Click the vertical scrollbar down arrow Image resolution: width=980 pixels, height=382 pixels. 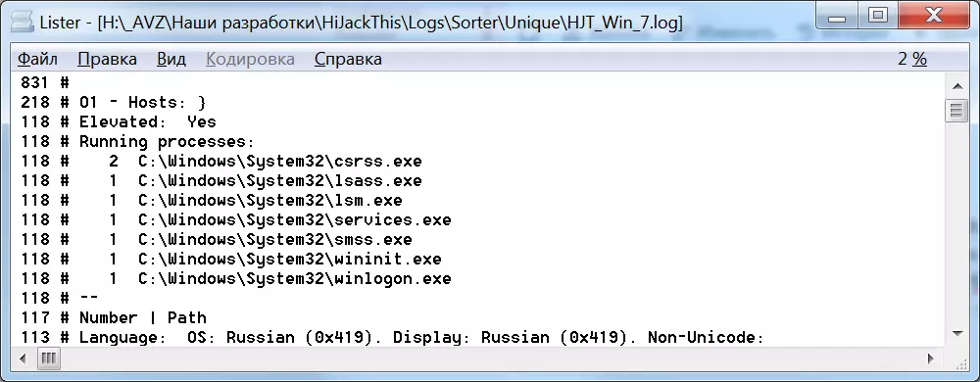956,334
